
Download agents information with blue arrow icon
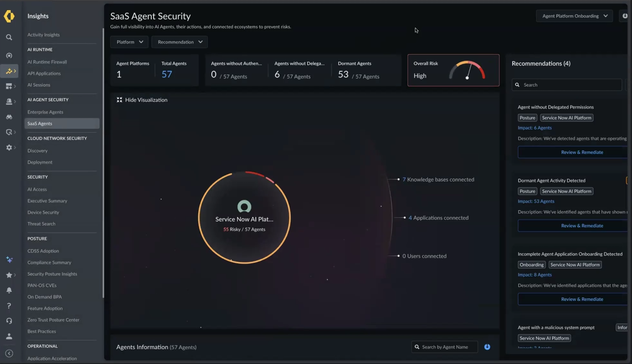pos(487,347)
